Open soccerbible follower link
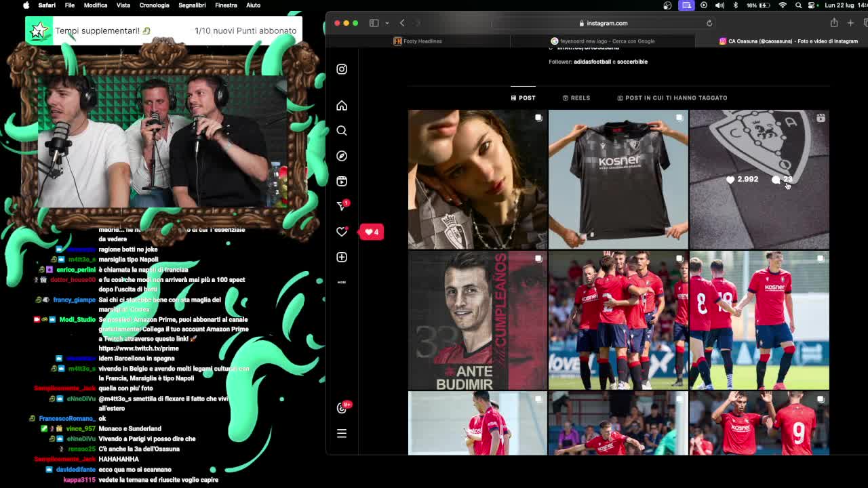This screenshot has height=488, width=868. [631, 62]
